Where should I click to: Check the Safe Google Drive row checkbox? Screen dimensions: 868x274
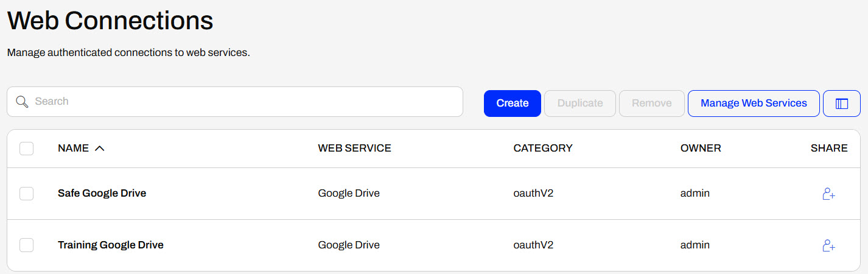(27, 194)
